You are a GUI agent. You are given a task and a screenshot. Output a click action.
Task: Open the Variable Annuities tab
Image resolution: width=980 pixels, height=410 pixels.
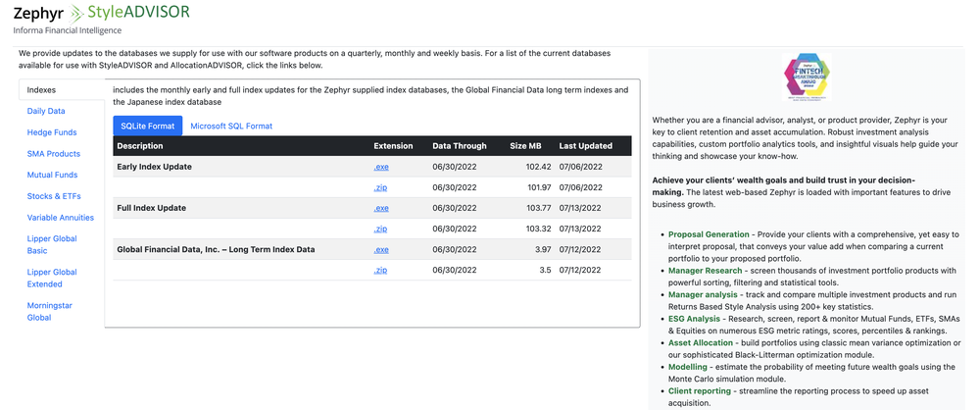click(x=61, y=217)
